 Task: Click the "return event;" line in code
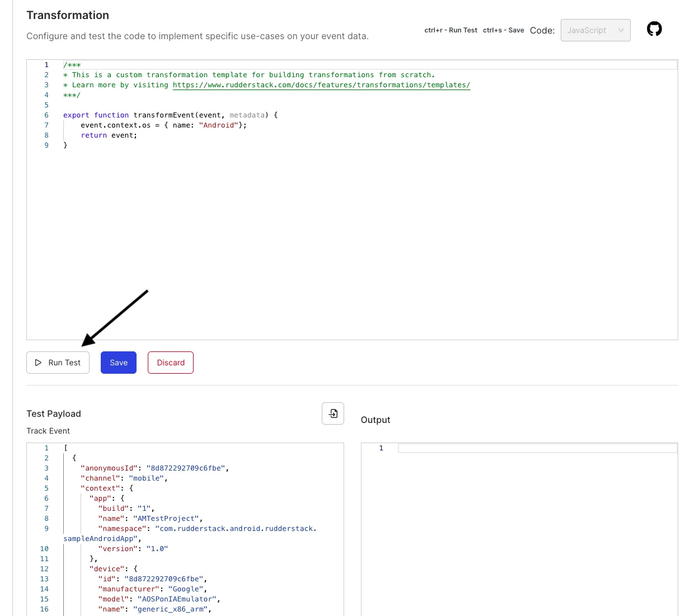pos(109,135)
